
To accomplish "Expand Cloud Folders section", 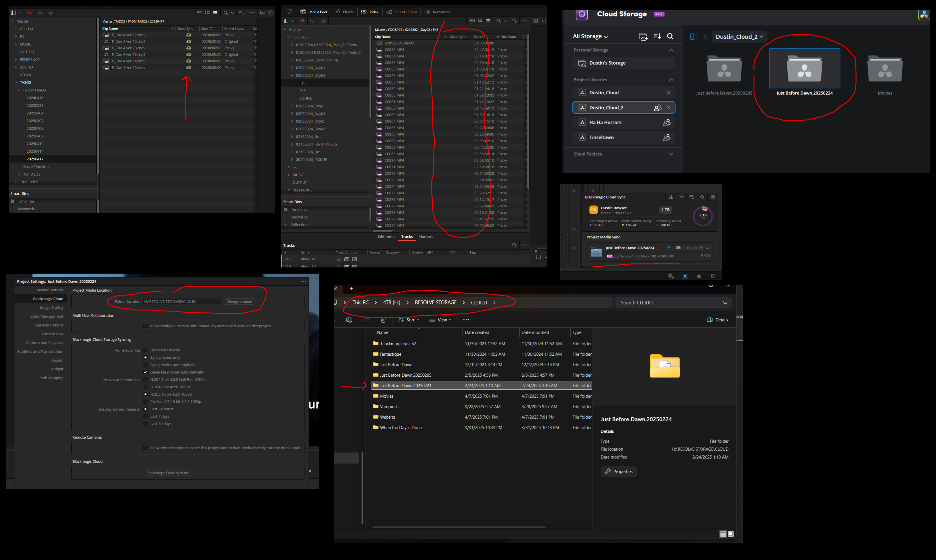I will pyautogui.click(x=671, y=154).
